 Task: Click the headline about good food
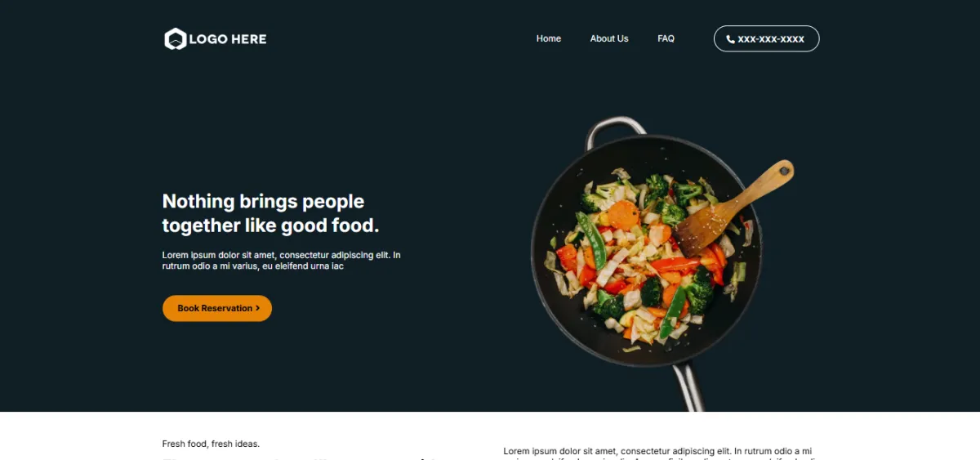pyautogui.click(x=271, y=213)
